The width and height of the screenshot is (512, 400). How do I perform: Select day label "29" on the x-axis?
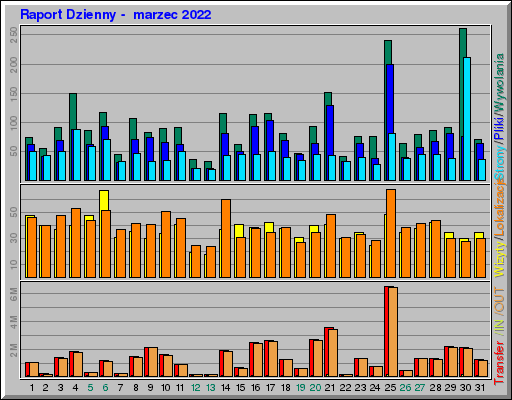(x=450, y=388)
